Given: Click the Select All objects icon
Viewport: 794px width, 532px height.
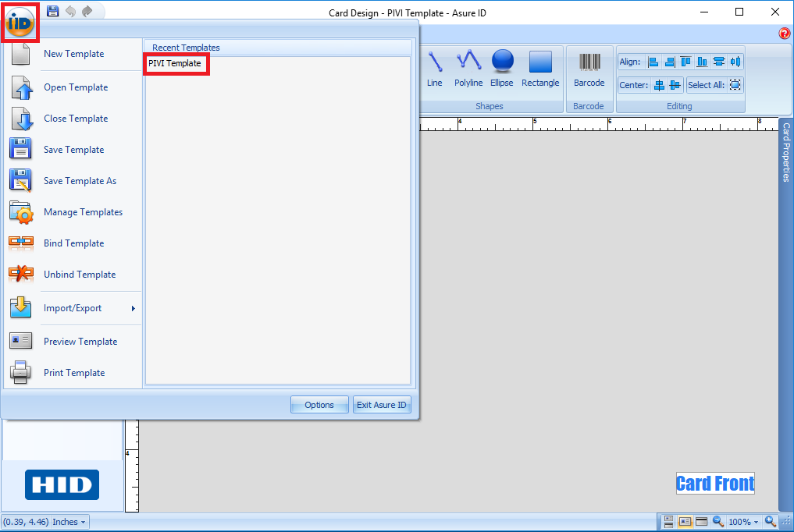Looking at the screenshot, I should pyautogui.click(x=735, y=85).
